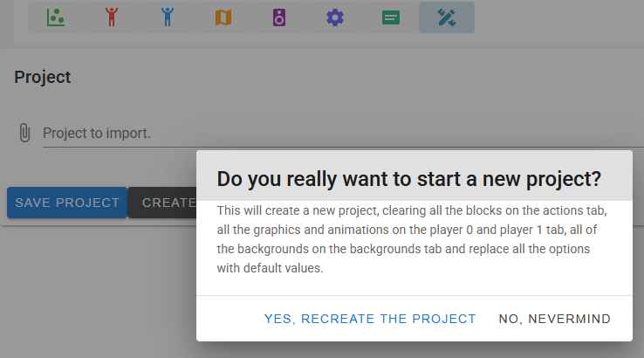Select the red player figure tab
This screenshot has width=644, height=358.
[x=112, y=17]
